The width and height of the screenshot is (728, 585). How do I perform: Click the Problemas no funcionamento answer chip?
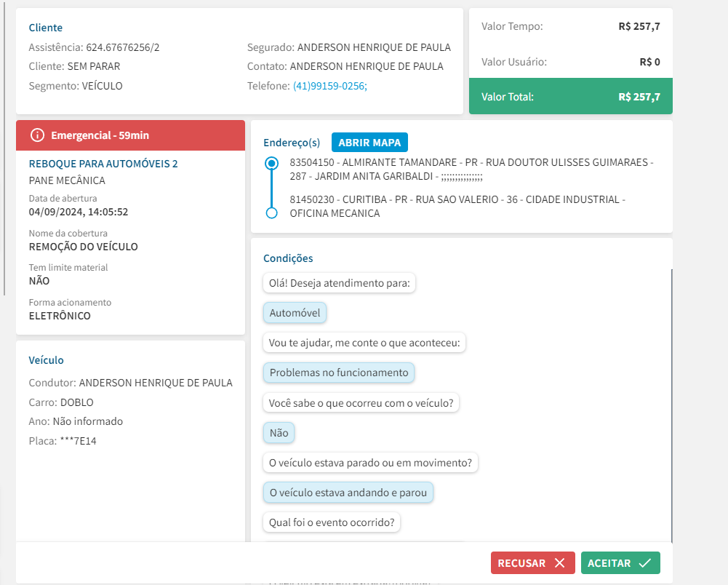coord(339,373)
